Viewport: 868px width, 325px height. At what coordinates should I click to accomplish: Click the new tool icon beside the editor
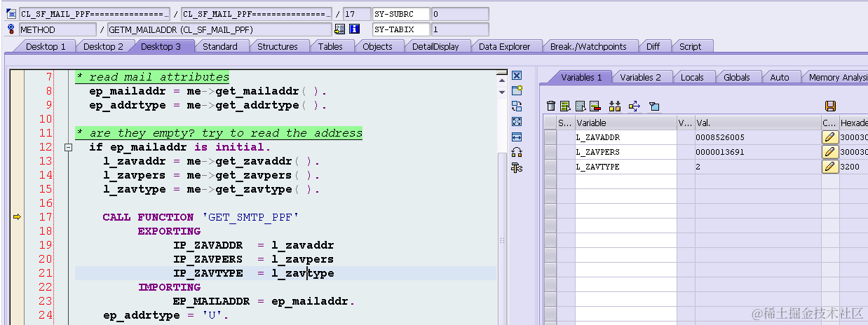click(x=517, y=91)
